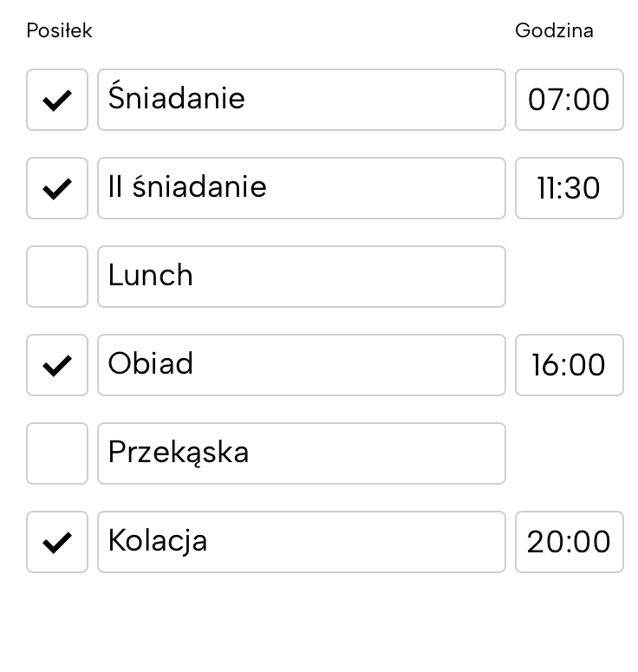Change the 07:00 breakfast time field
Viewport: 638px width, 672px height.
[569, 100]
